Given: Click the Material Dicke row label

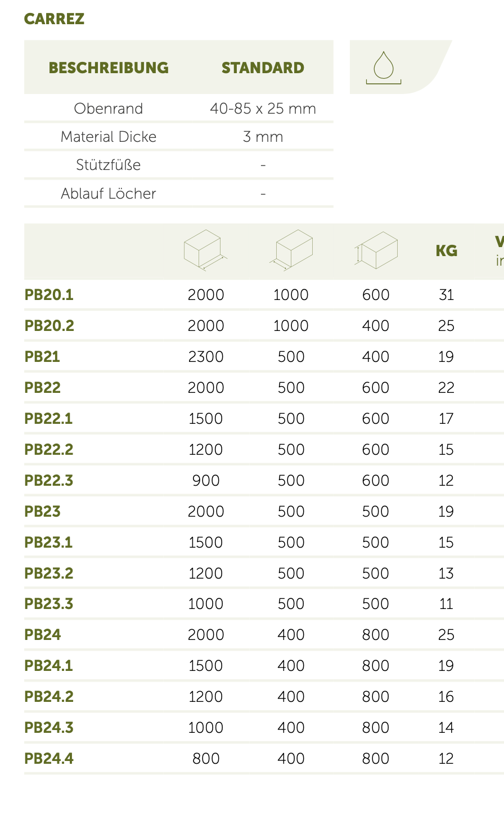Looking at the screenshot, I should coord(109,137).
